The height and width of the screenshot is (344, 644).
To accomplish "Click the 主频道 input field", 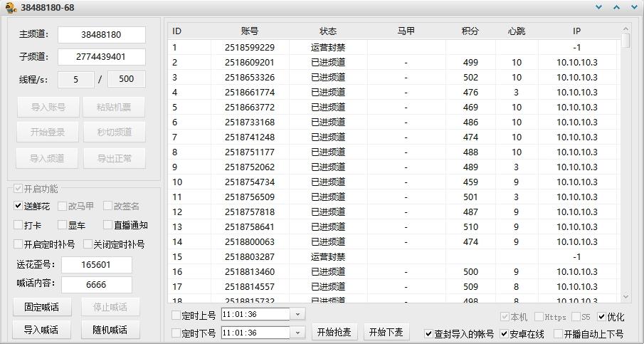I will coord(102,34).
